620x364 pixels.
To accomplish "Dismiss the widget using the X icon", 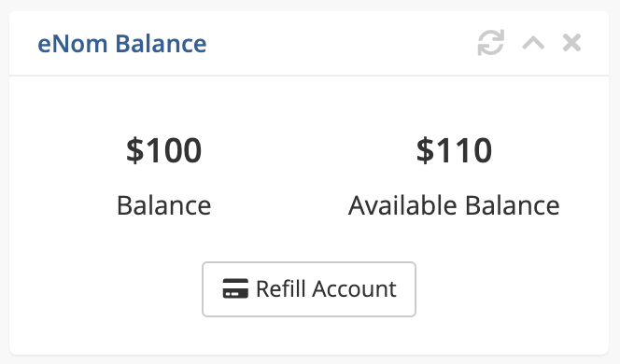I will pos(571,43).
